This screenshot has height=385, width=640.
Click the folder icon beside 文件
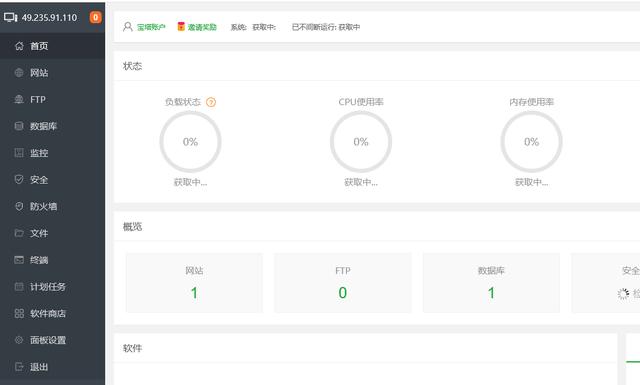tap(19, 233)
